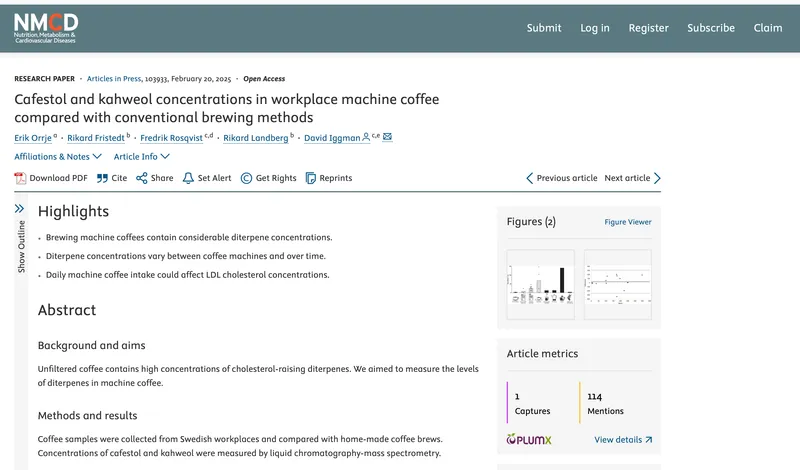Click the Share icon
The image size is (800, 470).
[x=142, y=178]
